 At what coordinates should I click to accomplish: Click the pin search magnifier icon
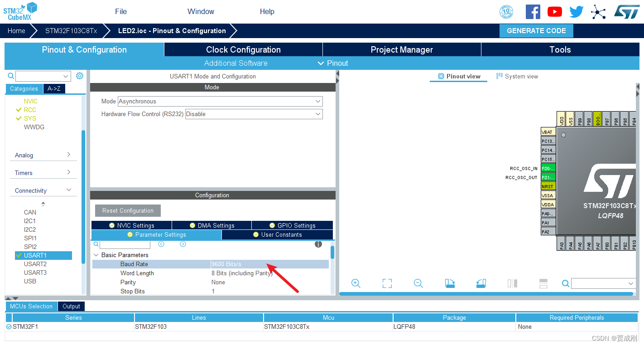pos(566,283)
